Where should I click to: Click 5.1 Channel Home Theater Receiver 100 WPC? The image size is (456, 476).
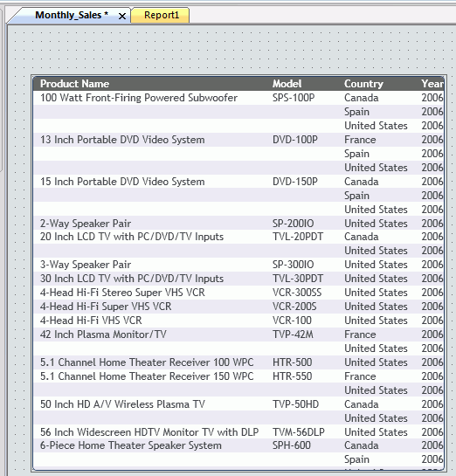pos(147,362)
